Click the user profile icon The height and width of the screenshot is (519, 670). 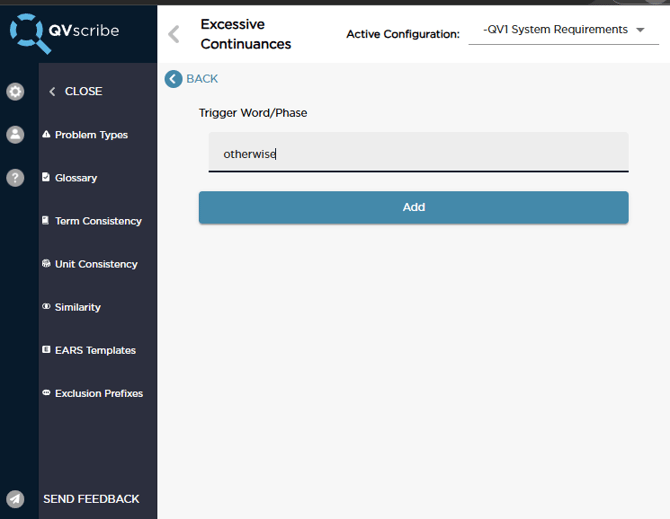[15, 135]
